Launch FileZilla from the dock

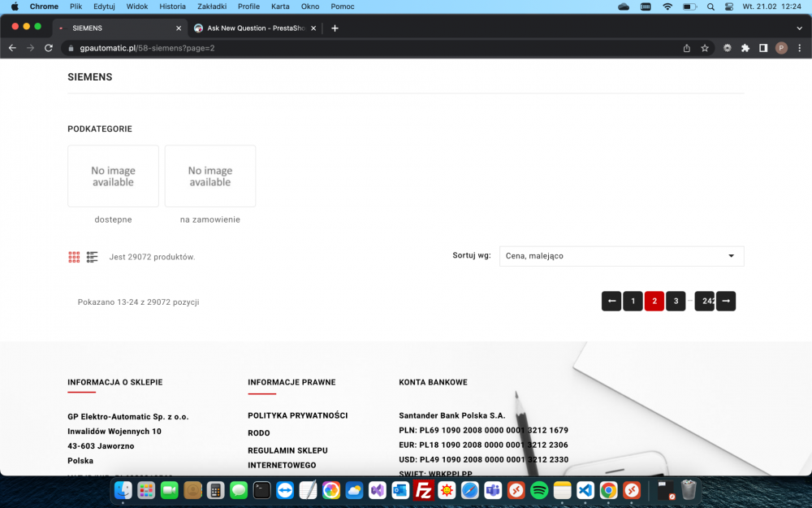424,490
